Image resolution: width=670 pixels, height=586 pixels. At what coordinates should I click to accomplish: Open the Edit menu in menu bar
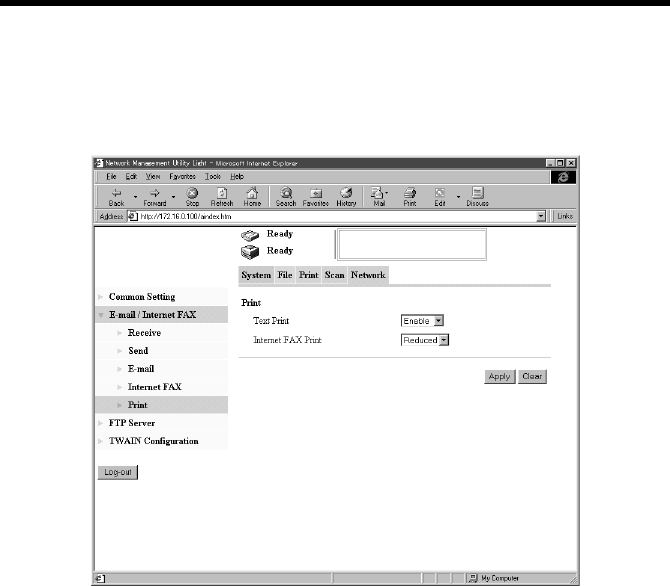tap(131, 177)
